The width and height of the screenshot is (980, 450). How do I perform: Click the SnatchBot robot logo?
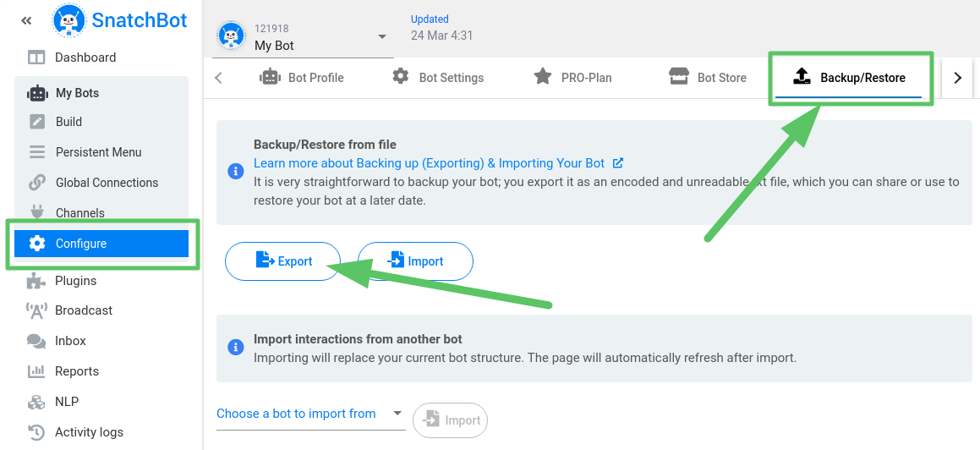point(69,20)
